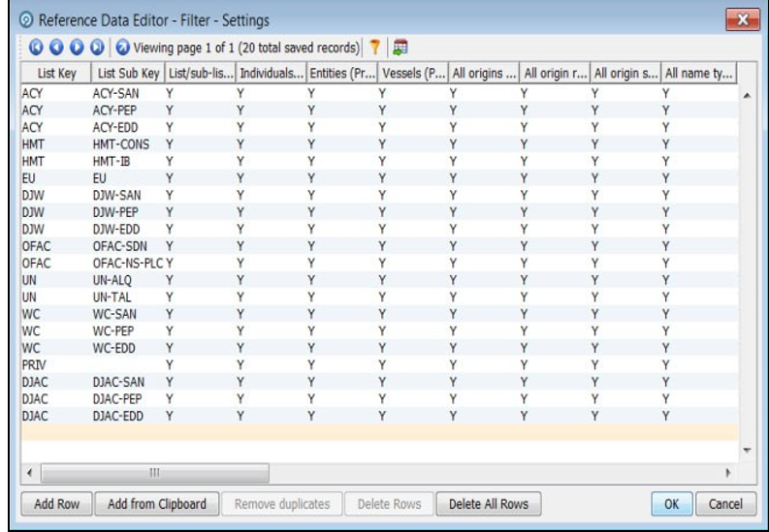769x532 pixels.
Task: Select the PRIV list key cell
Action: (x=56, y=365)
